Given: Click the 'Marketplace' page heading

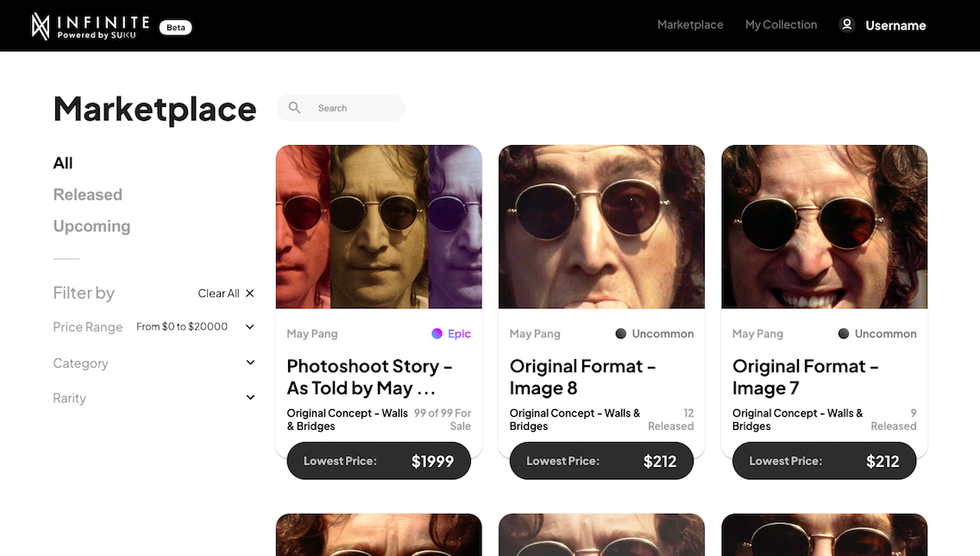Looking at the screenshot, I should 155,110.
